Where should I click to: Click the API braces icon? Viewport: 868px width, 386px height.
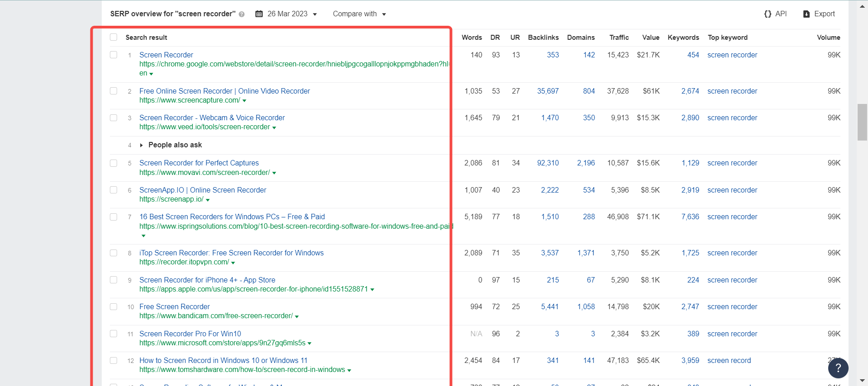[x=768, y=14]
